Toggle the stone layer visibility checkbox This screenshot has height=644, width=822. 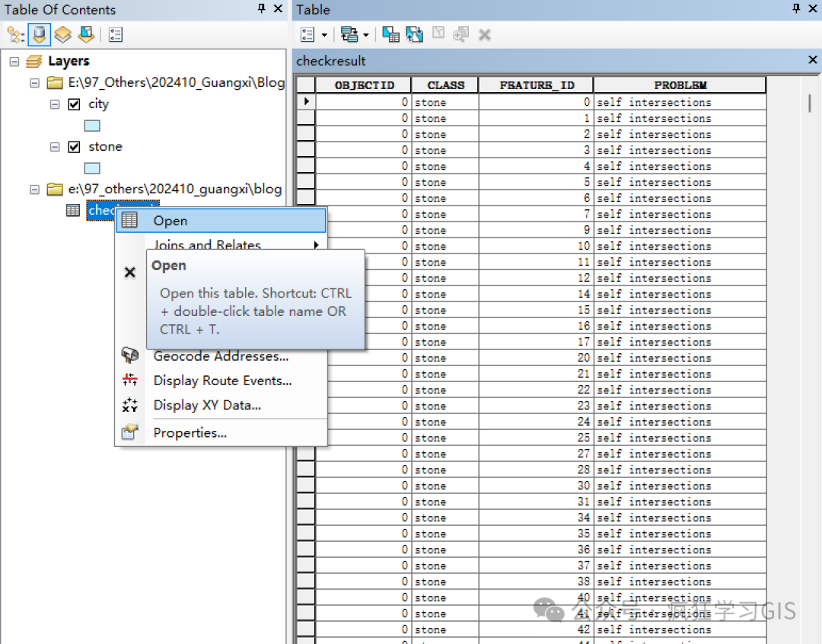click(75, 146)
